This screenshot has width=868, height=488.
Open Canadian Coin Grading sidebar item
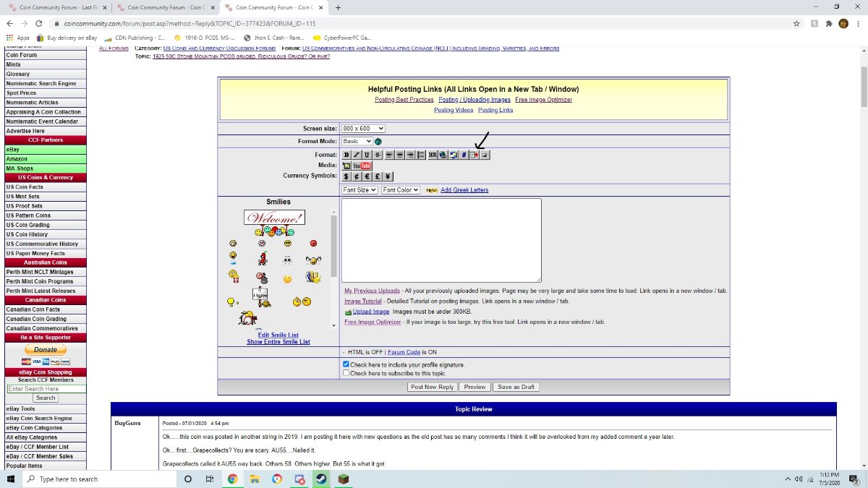click(x=36, y=319)
